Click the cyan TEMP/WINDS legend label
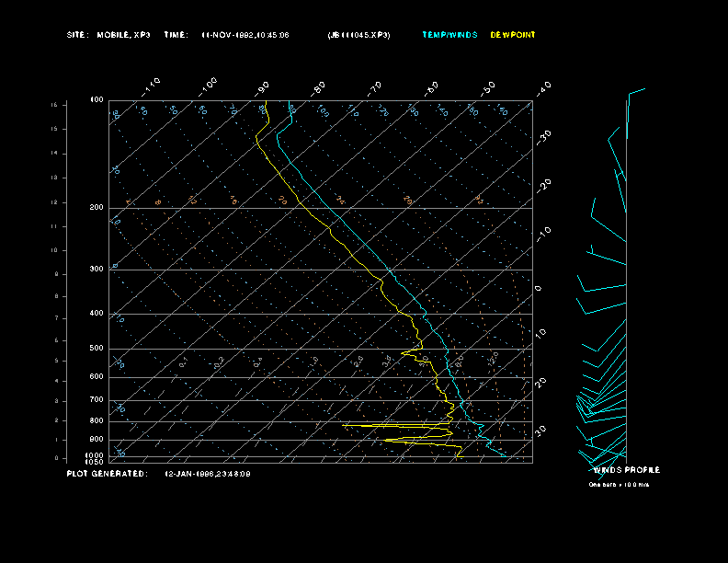This screenshot has width=728, height=563. coord(449,35)
